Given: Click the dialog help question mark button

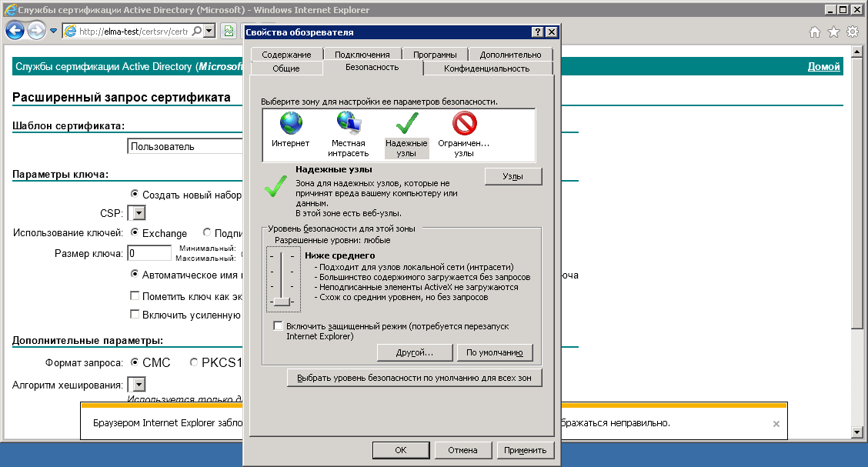Looking at the screenshot, I should [537, 32].
